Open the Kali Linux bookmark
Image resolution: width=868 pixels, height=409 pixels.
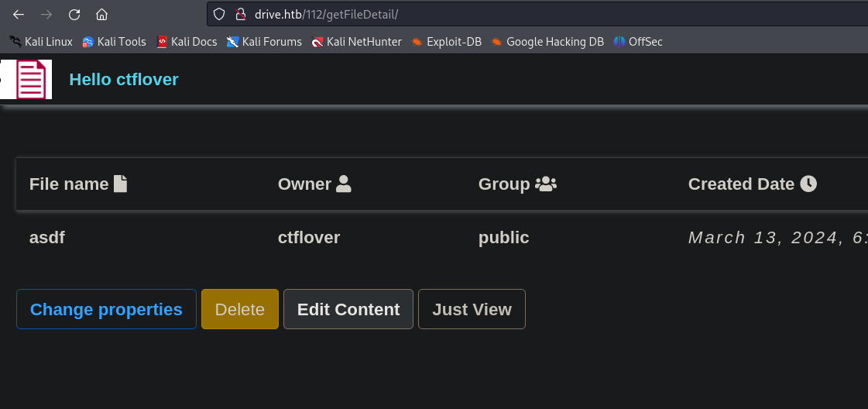(41, 42)
